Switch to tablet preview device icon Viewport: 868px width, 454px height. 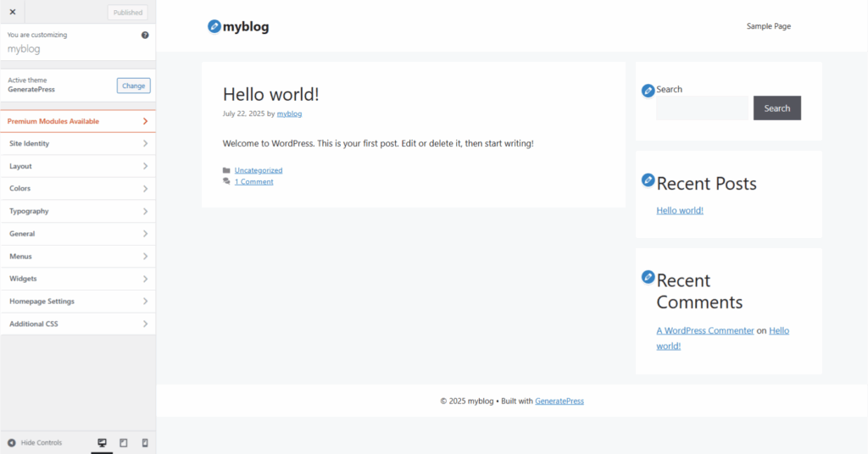[x=124, y=442]
